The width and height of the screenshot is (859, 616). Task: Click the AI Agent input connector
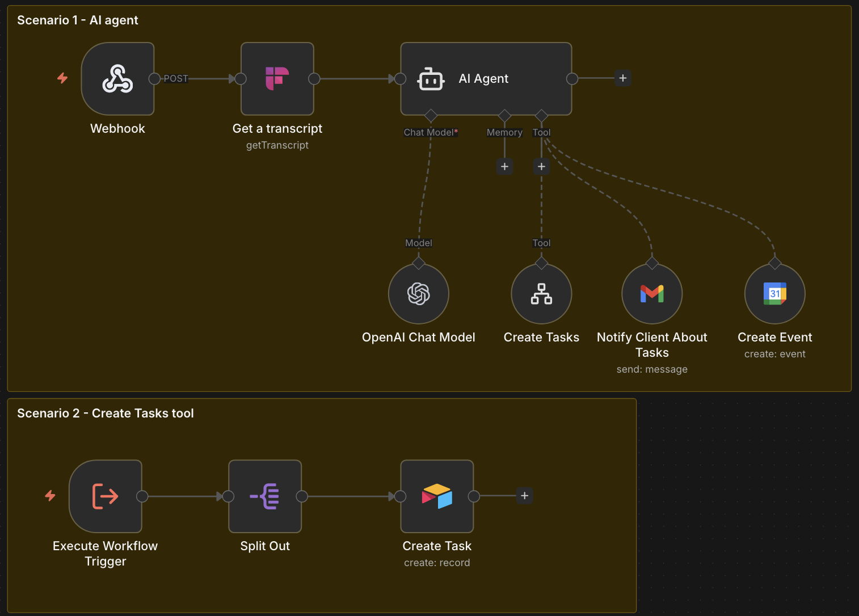click(401, 79)
